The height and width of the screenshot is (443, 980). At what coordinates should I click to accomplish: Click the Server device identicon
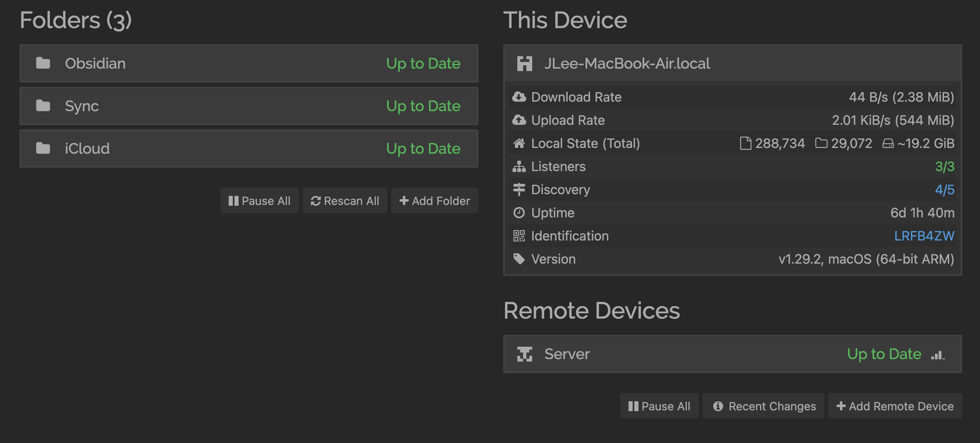click(524, 354)
